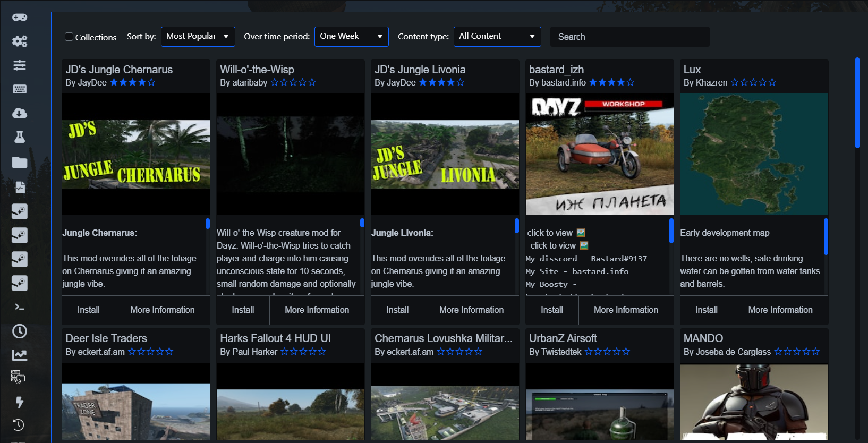Image resolution: width=868 pixels, height=443 pixels.
Task: Open the folder file manager icon
Action: tap(20, 162)
